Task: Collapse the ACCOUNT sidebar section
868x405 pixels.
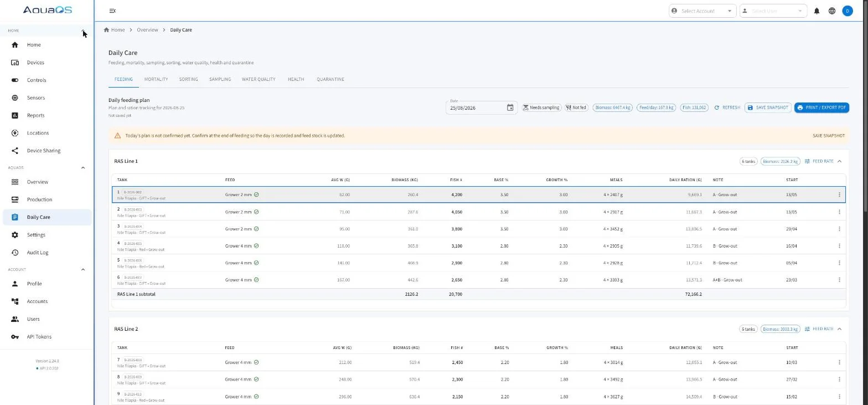Action: click(83, 270)
